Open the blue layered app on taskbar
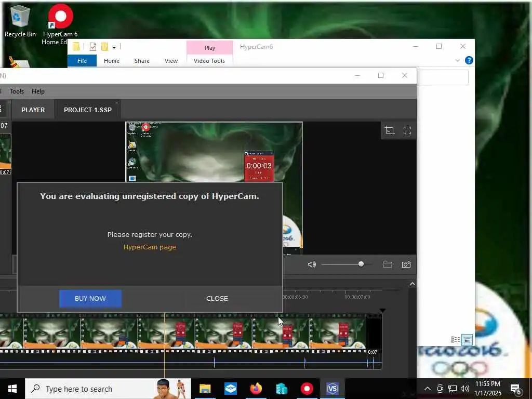This screenshot has width=532, height=399. tap(230, 389)
